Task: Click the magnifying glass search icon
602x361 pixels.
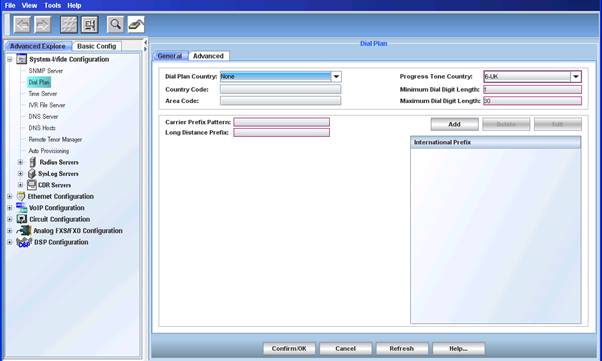Action: [115, 25]
